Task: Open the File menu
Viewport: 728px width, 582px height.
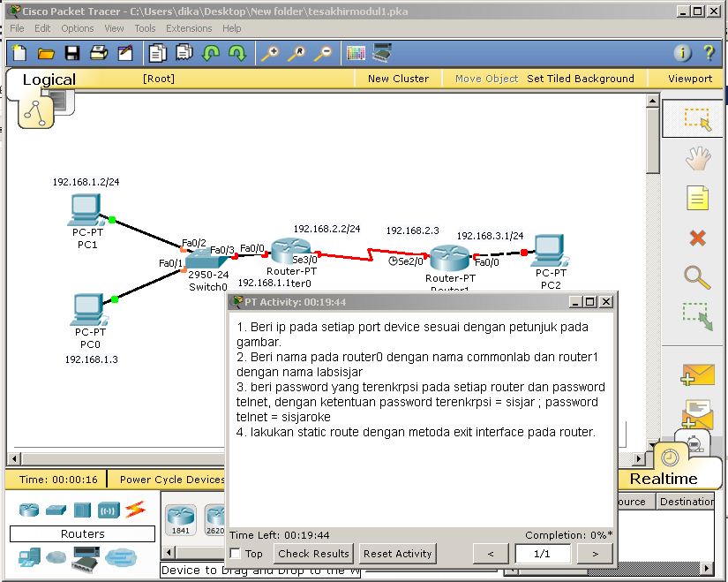Action: pos(17,28)
